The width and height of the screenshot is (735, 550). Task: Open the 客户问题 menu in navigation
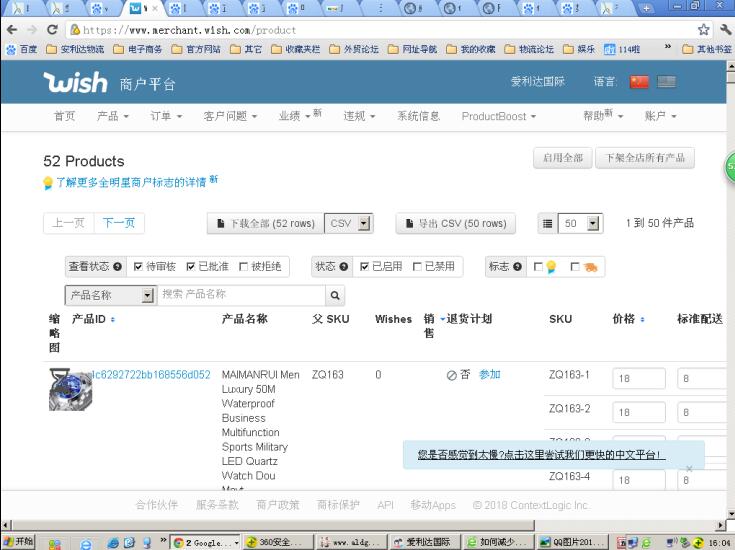[x=230, y=116]
